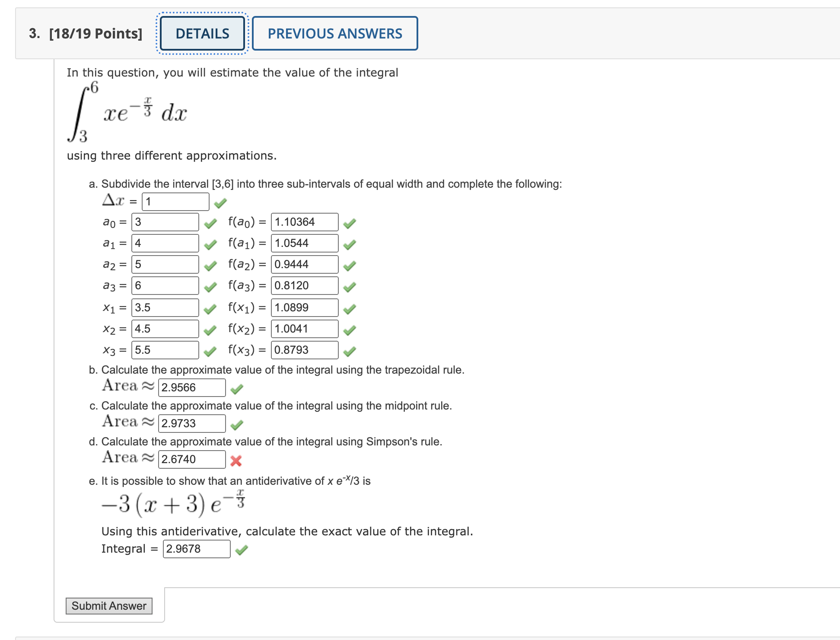Select the midpoint rule Area field

pos(191,423)
